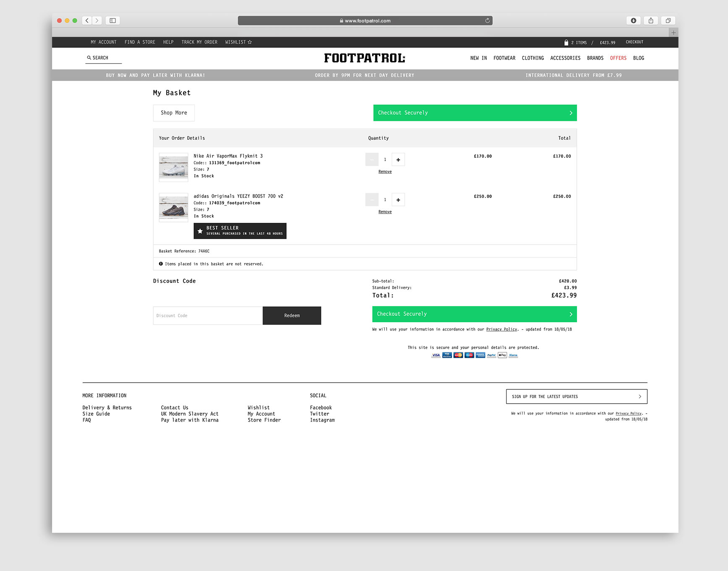Open the YEEZY BOOST 700 product thumbnail
Viewport: 728px width, 571px height.
[173, 207]
